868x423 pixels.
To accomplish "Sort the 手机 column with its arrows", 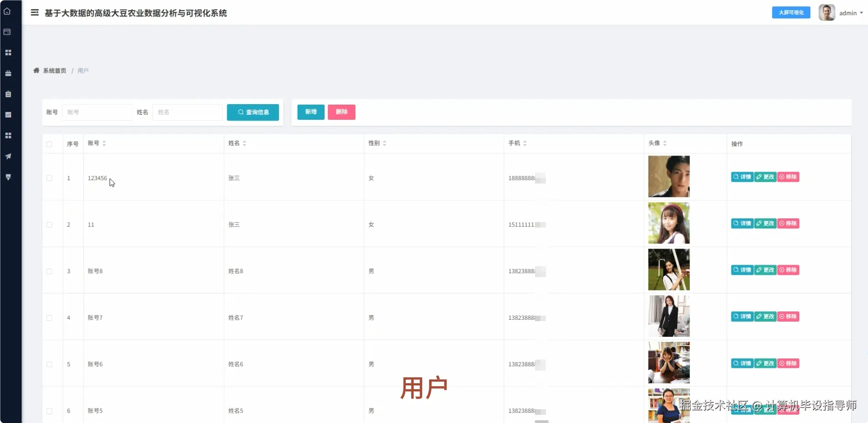I will [525, 143].
